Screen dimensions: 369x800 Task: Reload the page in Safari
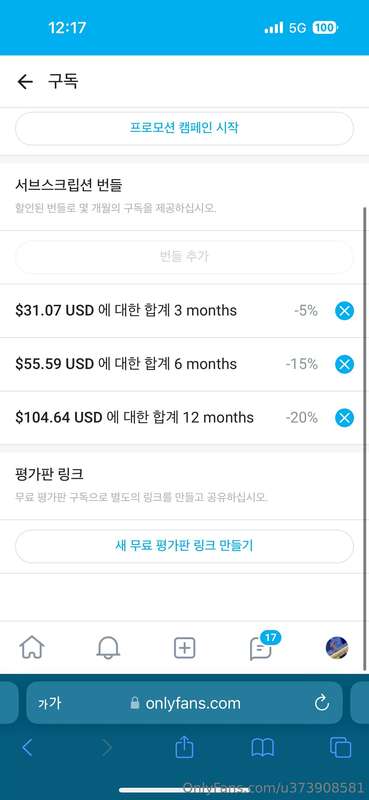tap(322, 704)
